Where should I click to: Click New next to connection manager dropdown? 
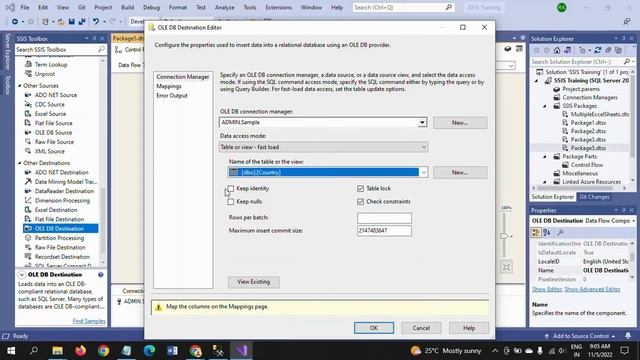click(460, 122)
